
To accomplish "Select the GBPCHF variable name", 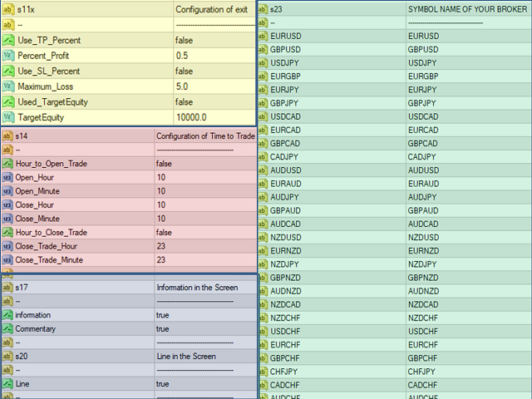I will click(x=285, y=358).
